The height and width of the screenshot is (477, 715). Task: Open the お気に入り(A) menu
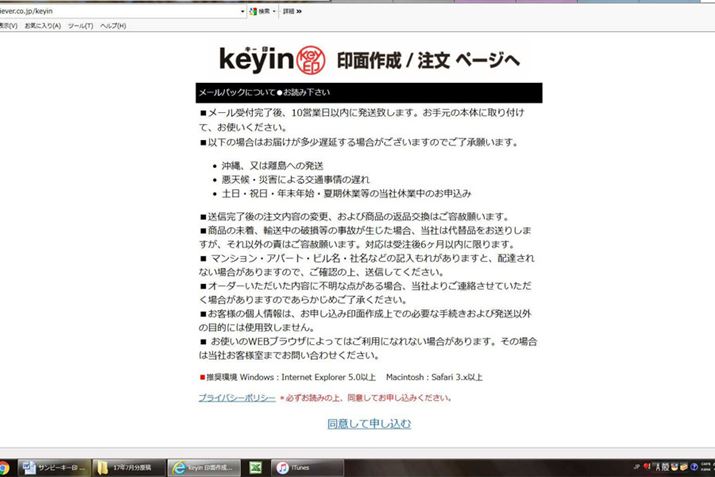pos(43,26)
